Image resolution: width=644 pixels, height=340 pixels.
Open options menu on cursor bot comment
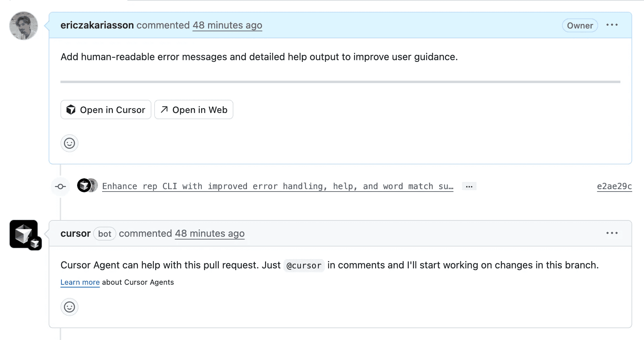click(612, 233)
